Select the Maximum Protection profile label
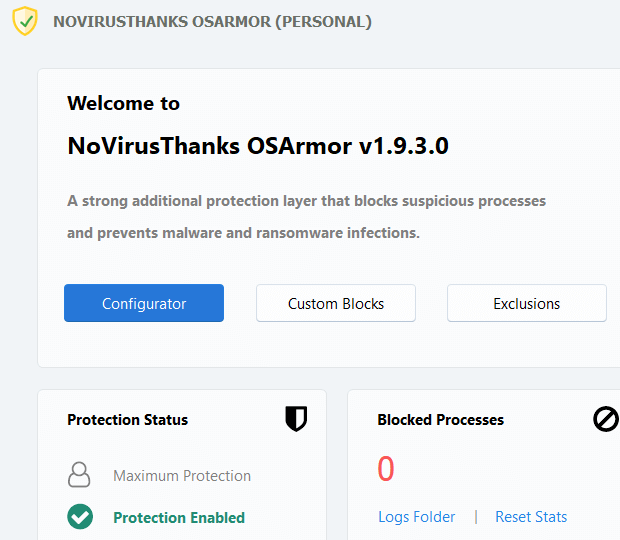The image size is (620, 540). click(x=182, y=476)
